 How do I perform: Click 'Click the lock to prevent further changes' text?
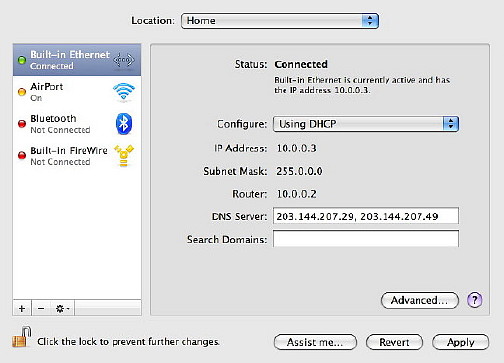(x=128, y=342)
